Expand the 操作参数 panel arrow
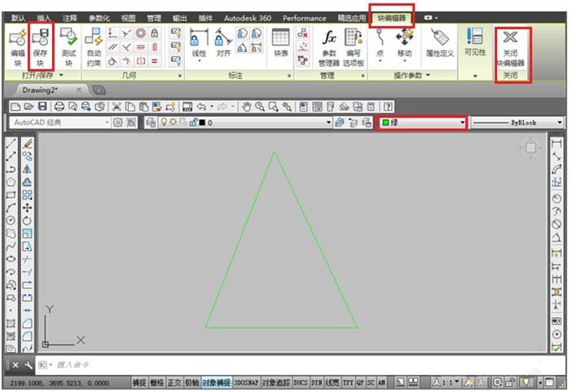The width and height of the screenshot is (572, 392). [428, 75]
